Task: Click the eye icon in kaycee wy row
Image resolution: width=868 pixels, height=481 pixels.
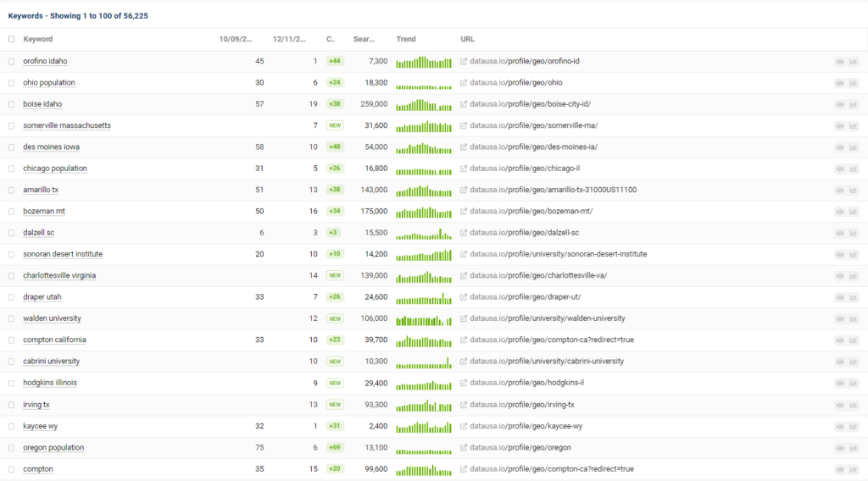Action: pos(839,426)
